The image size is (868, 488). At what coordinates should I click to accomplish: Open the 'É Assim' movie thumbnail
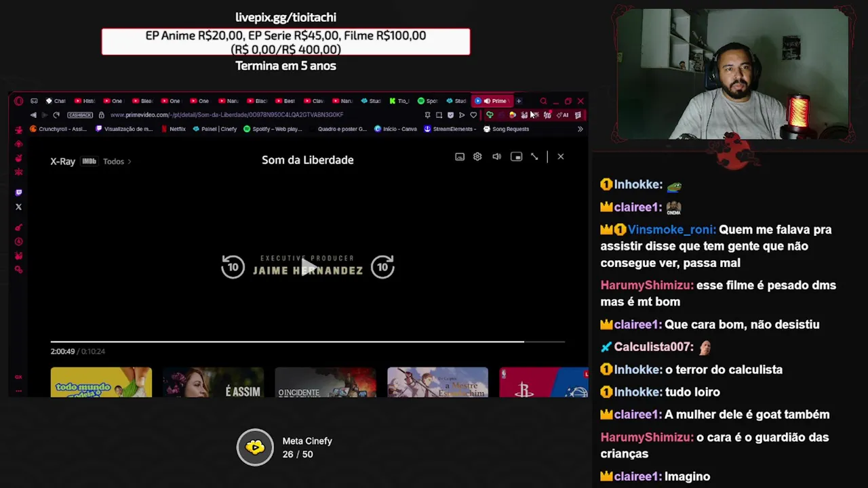(x=213, y=382)
